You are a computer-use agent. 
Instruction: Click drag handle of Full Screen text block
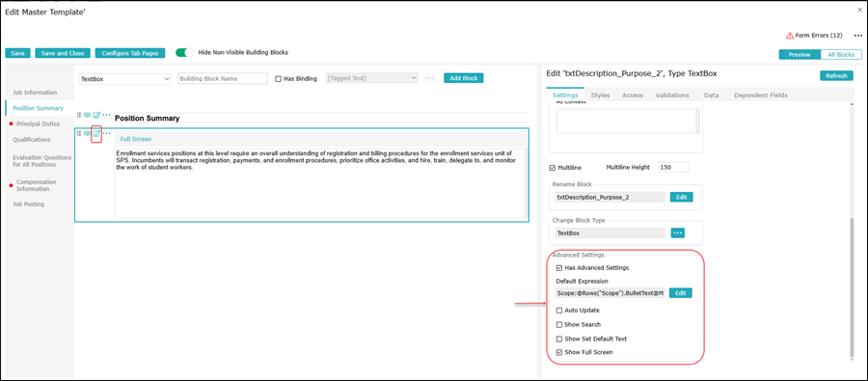click(x=79, y=133)
